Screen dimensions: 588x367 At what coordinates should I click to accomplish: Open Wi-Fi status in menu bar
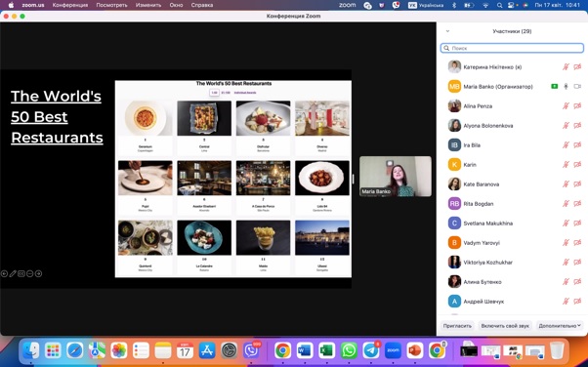486,5
